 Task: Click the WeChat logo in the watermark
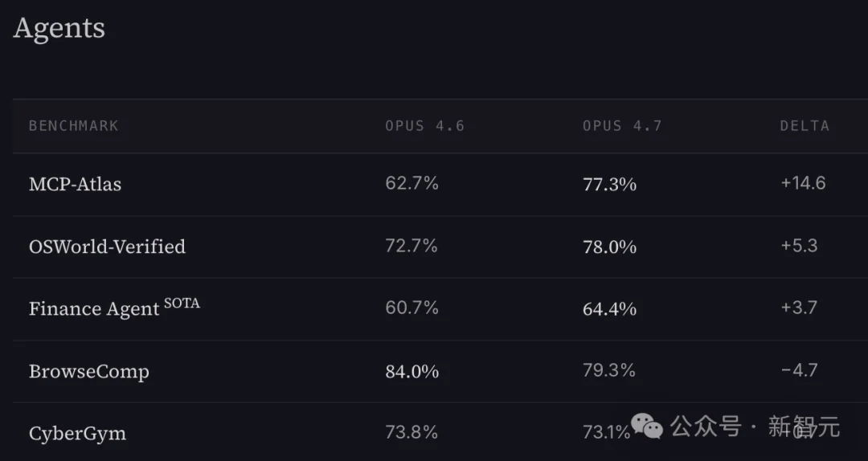click(648, 426)
